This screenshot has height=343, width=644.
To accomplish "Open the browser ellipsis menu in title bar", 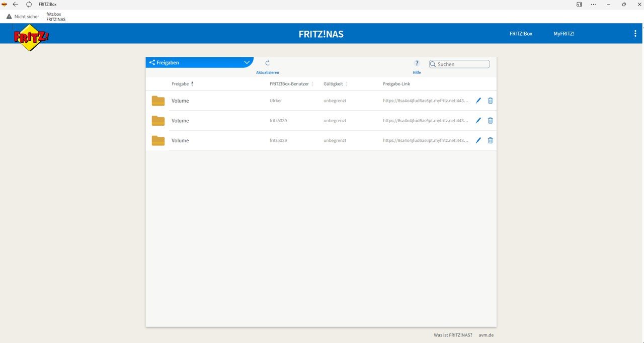I will point(593,4).
